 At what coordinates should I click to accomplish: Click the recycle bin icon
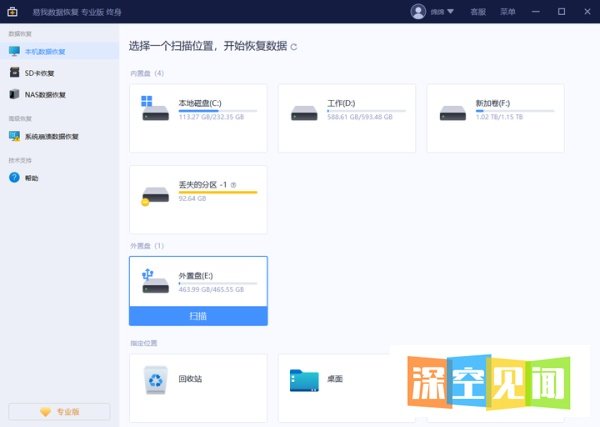[156, 380]
